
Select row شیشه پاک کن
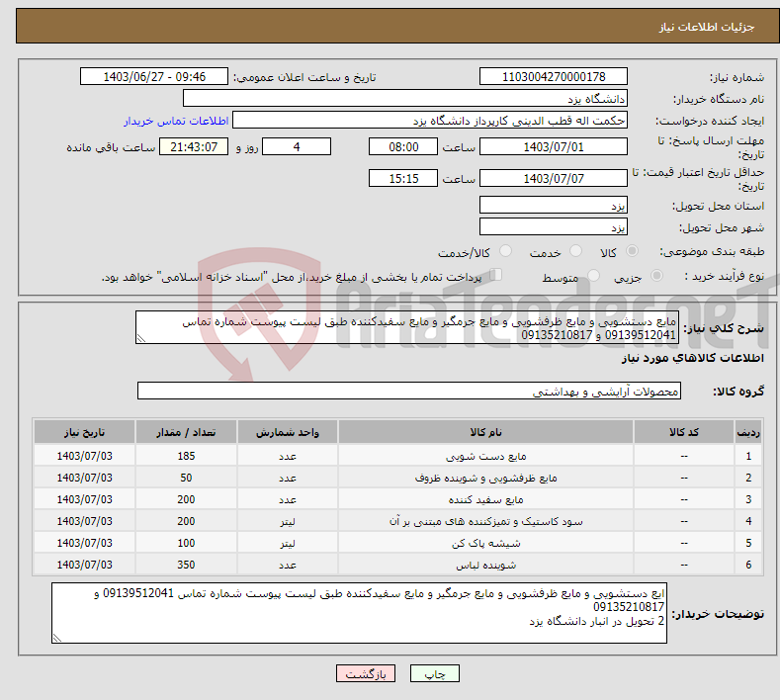tap(397, 543)
